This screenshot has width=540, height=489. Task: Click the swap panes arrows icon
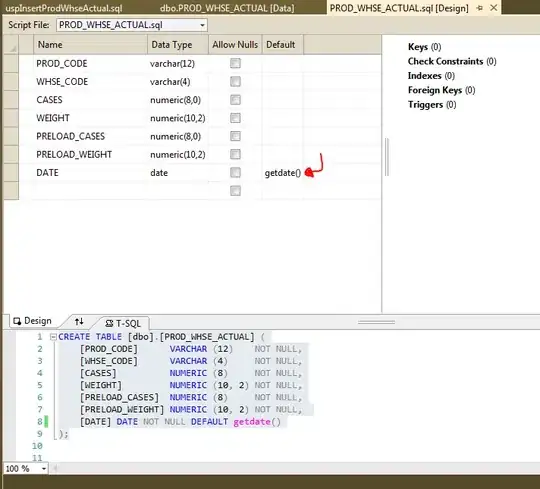tap(79, 321)
